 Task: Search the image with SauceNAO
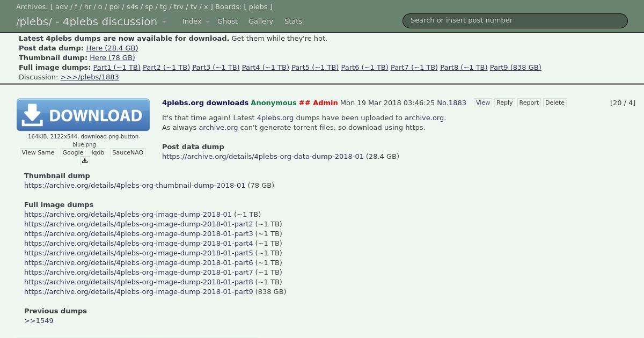click(128, 153)
